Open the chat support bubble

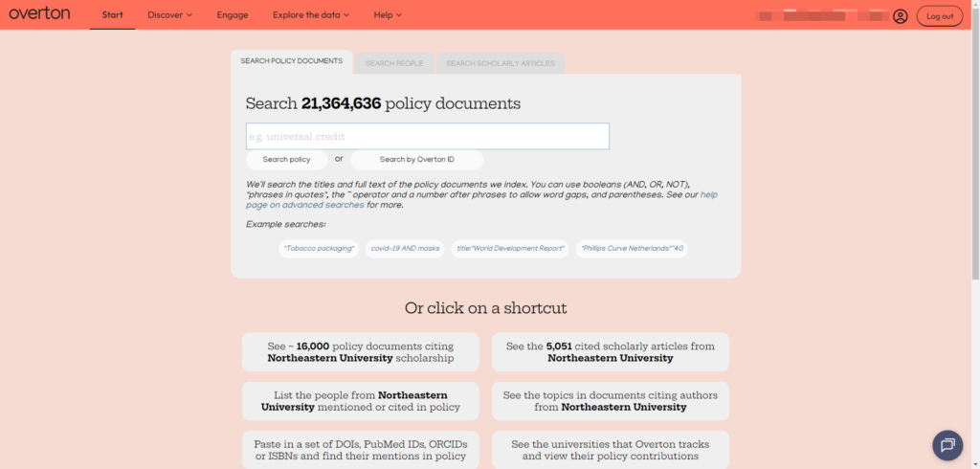947,445
